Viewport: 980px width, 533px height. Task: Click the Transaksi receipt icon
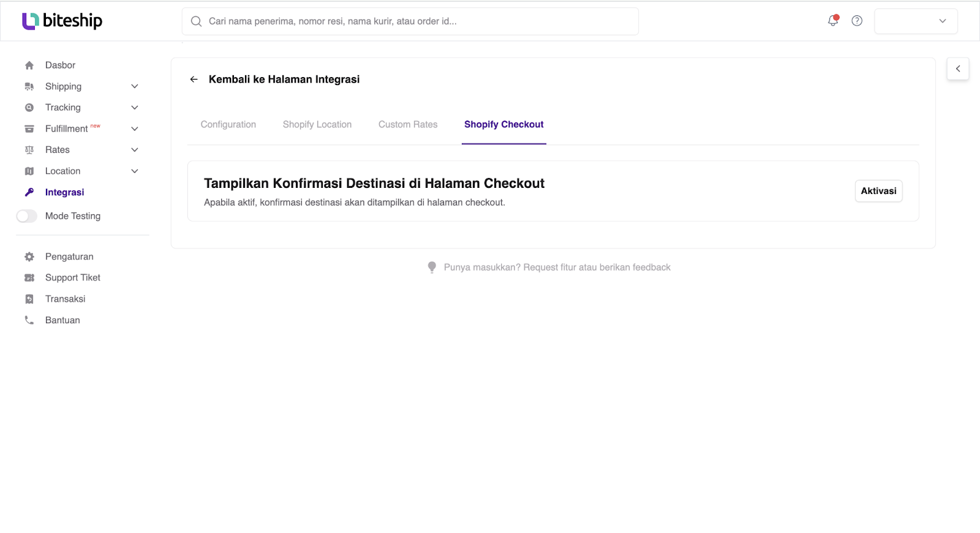click(29, 299)
